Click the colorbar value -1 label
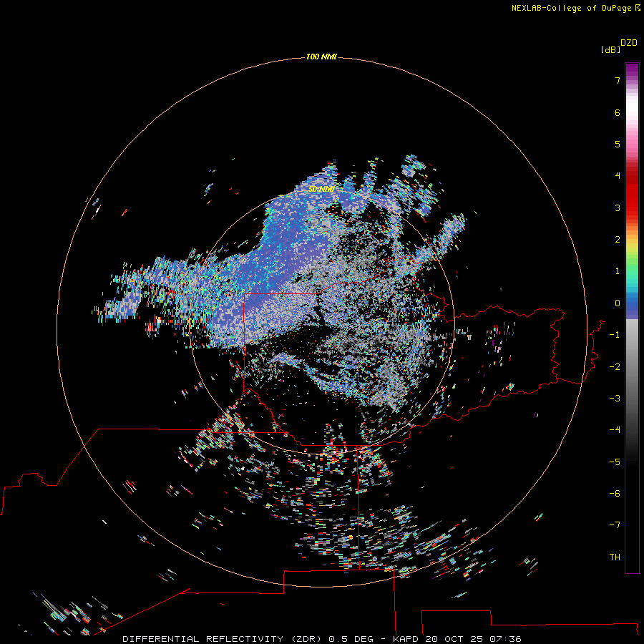 tap(615, 335)
